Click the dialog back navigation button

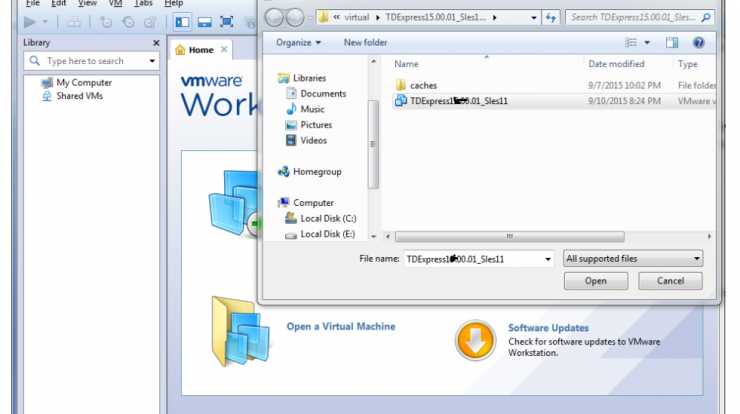click(274, 18)
